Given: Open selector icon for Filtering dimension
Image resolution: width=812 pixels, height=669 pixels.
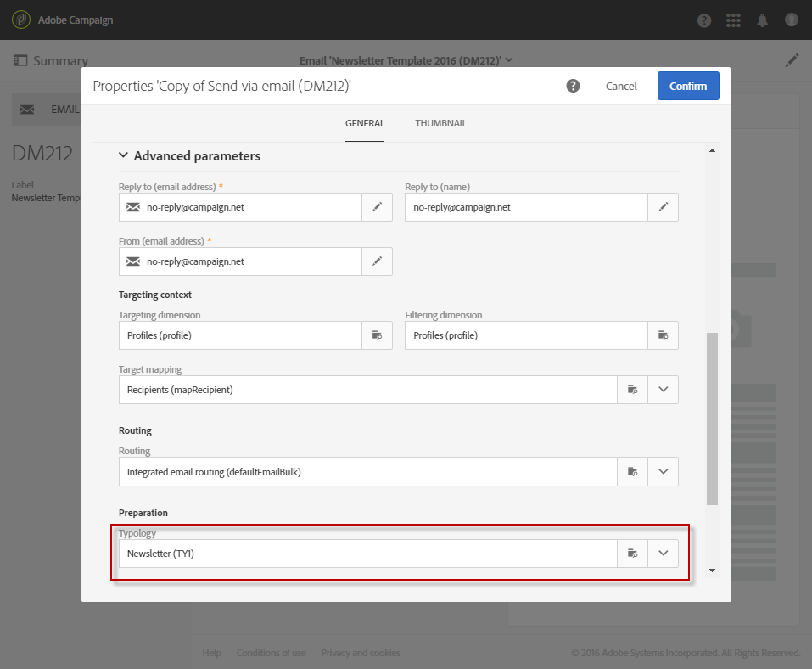Looking at the screenshot, I should coord(663,335).
